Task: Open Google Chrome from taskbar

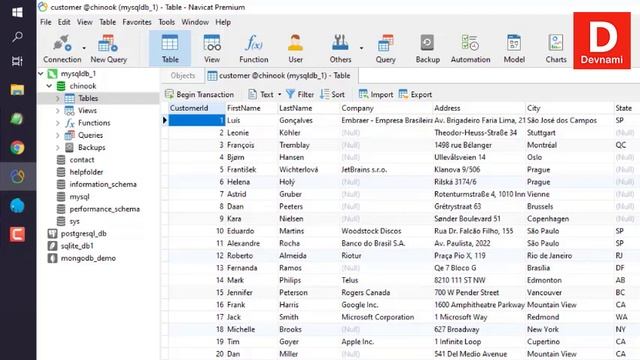Action: [x=17, y=147]
